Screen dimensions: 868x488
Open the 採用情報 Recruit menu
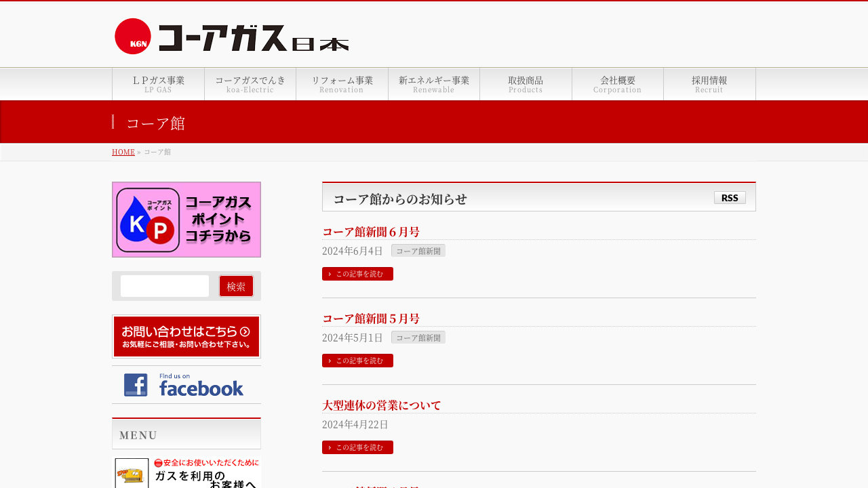pyautogui.click(x=709, y=84)
